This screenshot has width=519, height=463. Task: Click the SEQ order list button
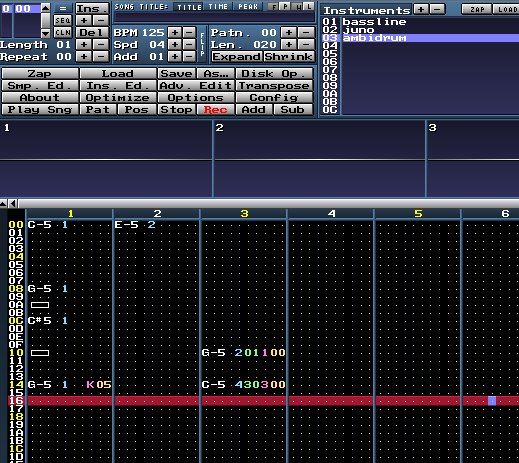click(63, 21)
